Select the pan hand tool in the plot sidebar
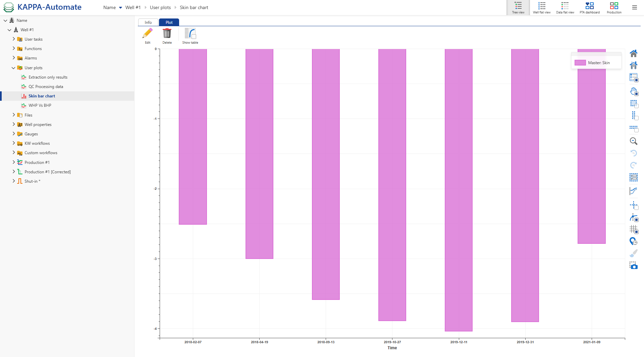 (634, 91)
